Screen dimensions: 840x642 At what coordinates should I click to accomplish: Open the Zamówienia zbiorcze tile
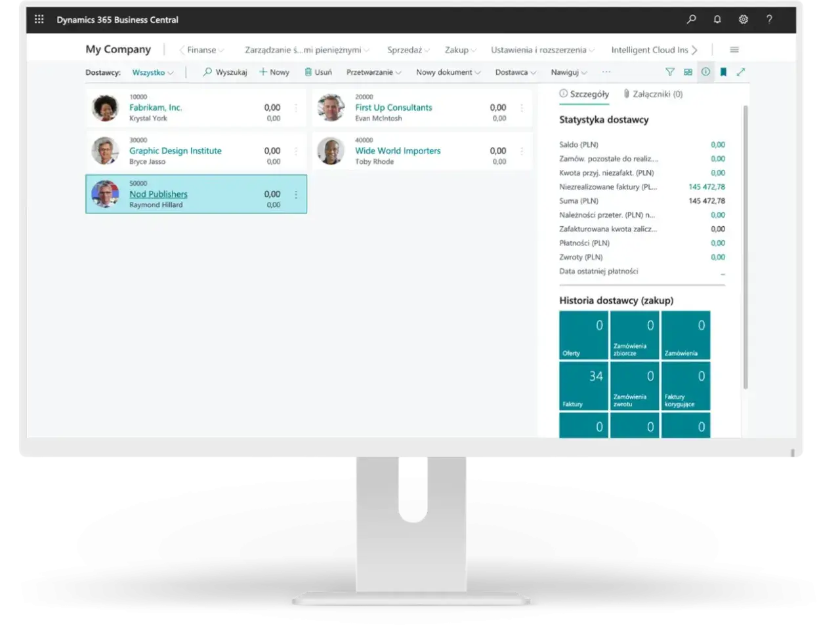[x=635, y=335]
